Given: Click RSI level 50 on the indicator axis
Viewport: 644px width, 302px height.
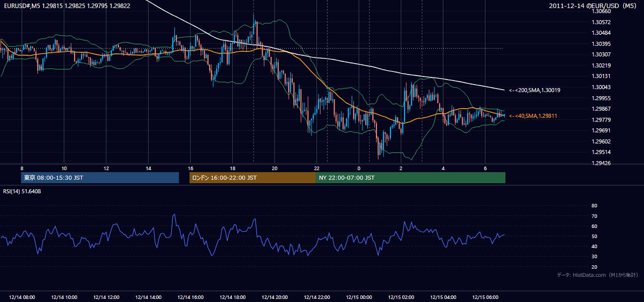Looking at the screenshot, I should pyautogui.click(x=594, y=237).
